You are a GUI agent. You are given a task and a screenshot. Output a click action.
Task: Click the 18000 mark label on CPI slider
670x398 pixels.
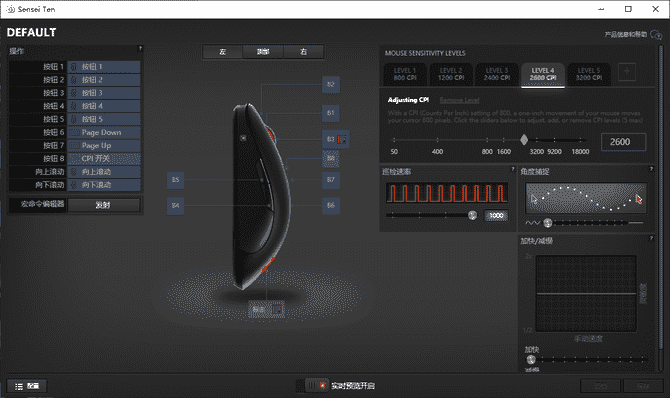580,152
